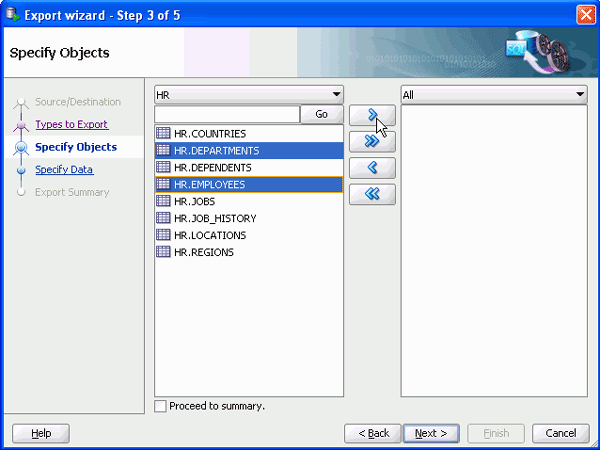
Task: Cancel the export wizard
Action: tap(561, 433)
